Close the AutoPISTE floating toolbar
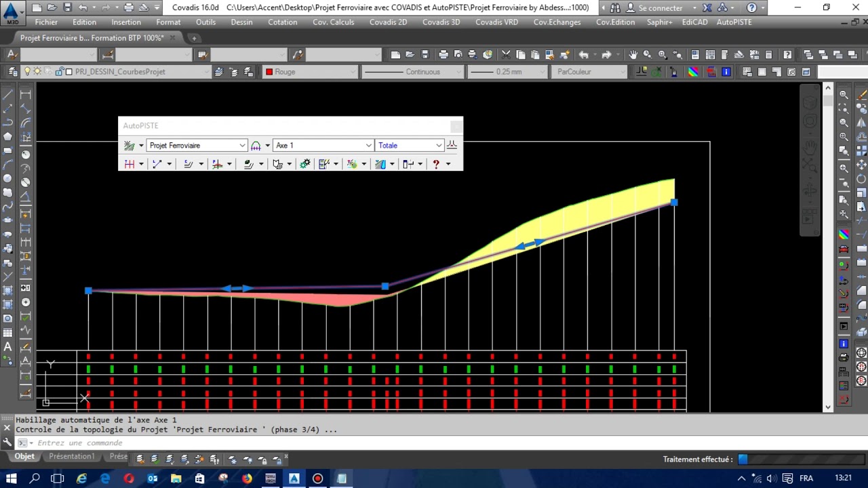 456,125
